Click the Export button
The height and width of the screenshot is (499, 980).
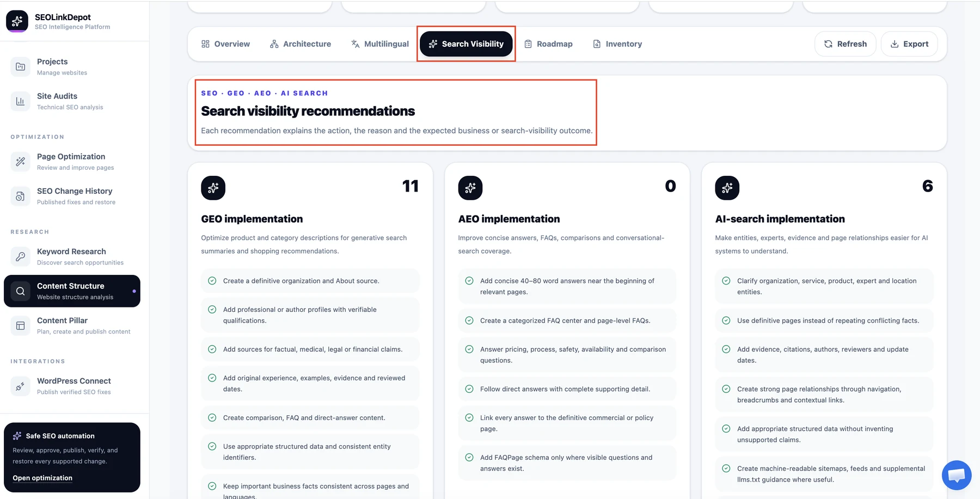click(x=909, y=44)
